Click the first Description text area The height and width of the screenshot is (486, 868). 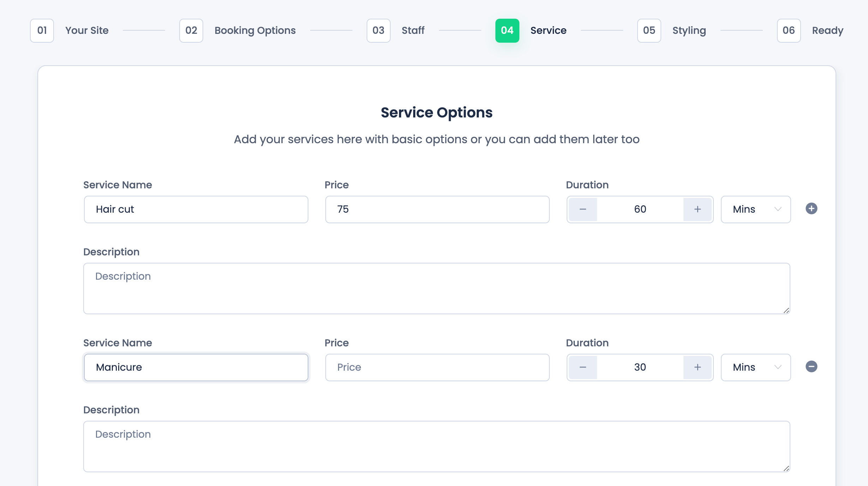[x=436, y=288]
